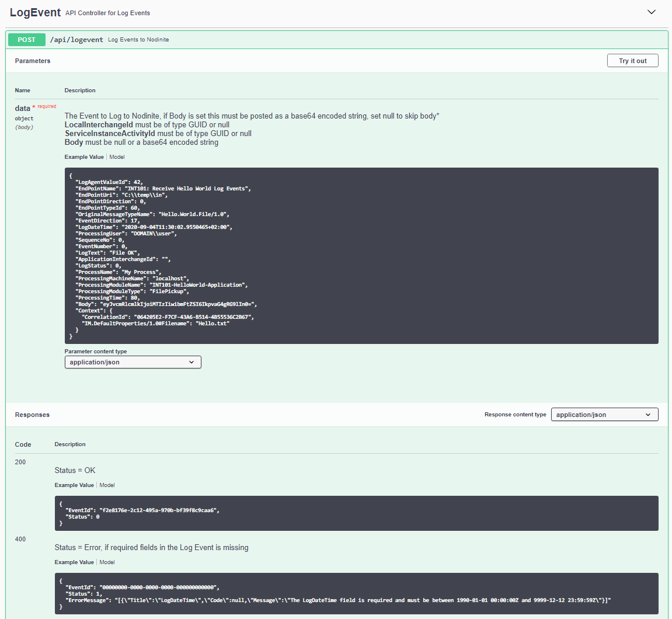Switch to Model tab for 400 response
672x619 pixels.
[107, 562]
